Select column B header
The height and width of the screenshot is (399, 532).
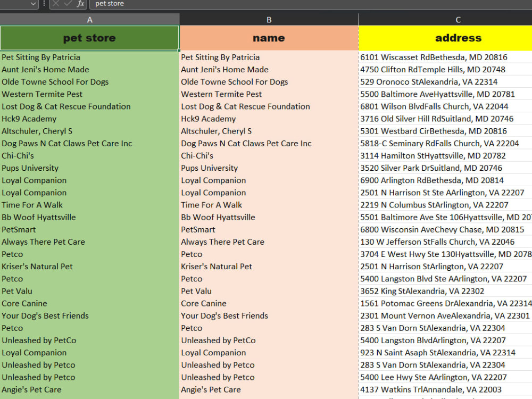coord(269,20)
